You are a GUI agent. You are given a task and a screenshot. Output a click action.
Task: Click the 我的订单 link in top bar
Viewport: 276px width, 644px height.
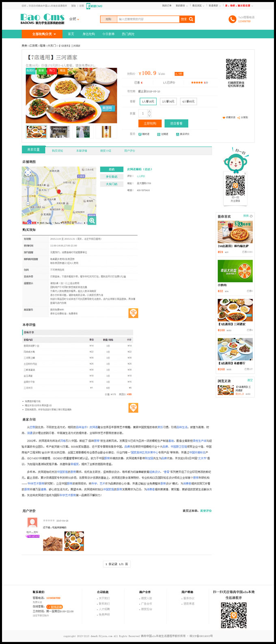coord(166,6)
